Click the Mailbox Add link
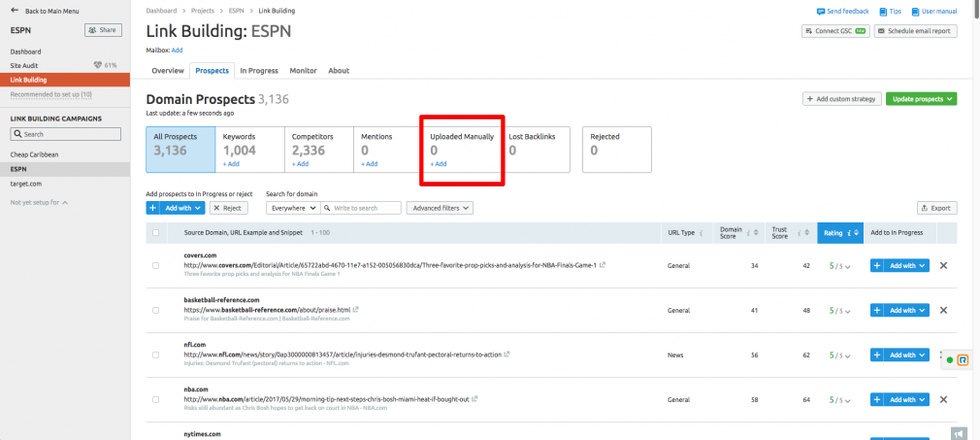This screenshot has width=980, height=440. [x=177, y=51]
